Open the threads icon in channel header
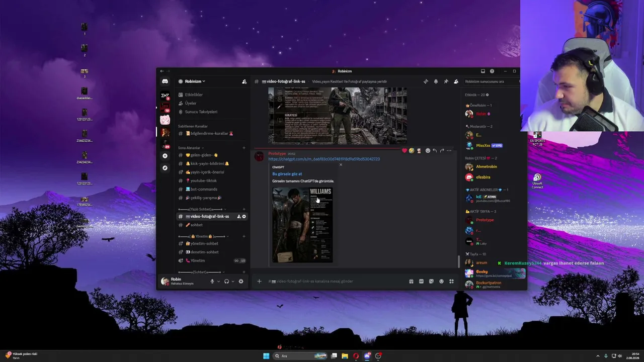Viewport: 644px width, 362px height. (x=426, y=81)
